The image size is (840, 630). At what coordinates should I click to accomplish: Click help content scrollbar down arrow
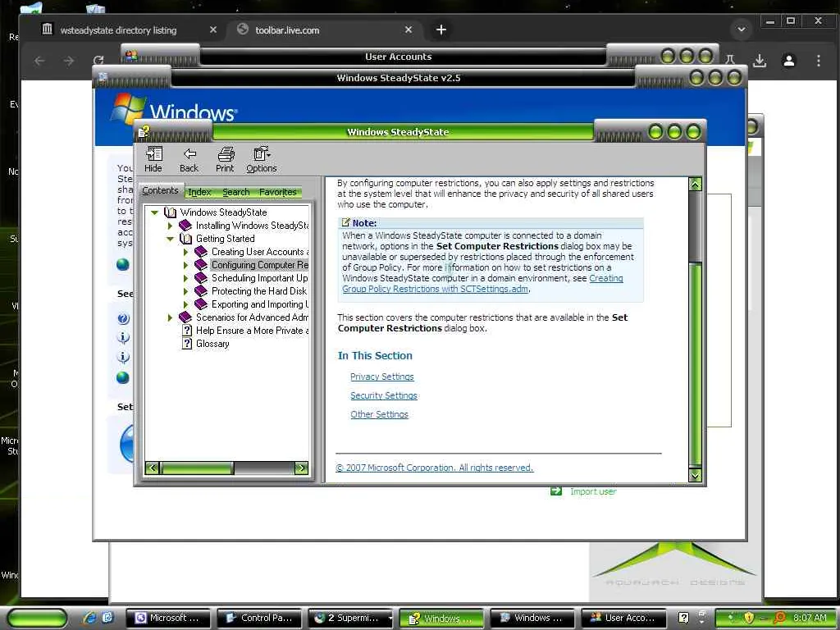tap(695, 475)
